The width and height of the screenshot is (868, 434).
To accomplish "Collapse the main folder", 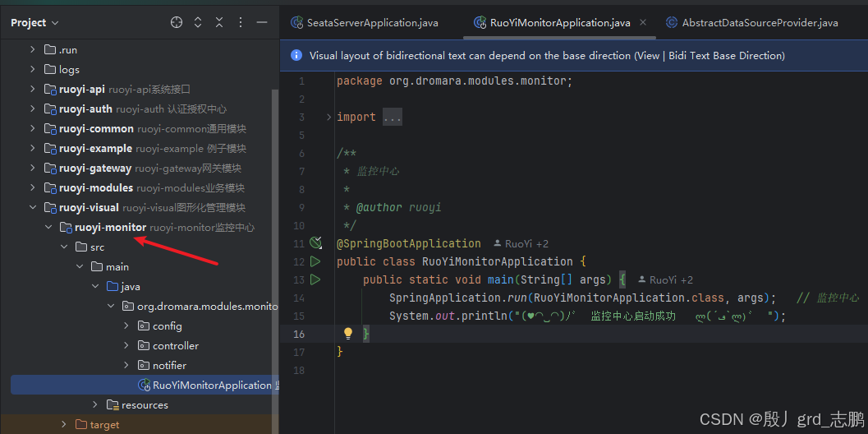I will click(80, 267).
